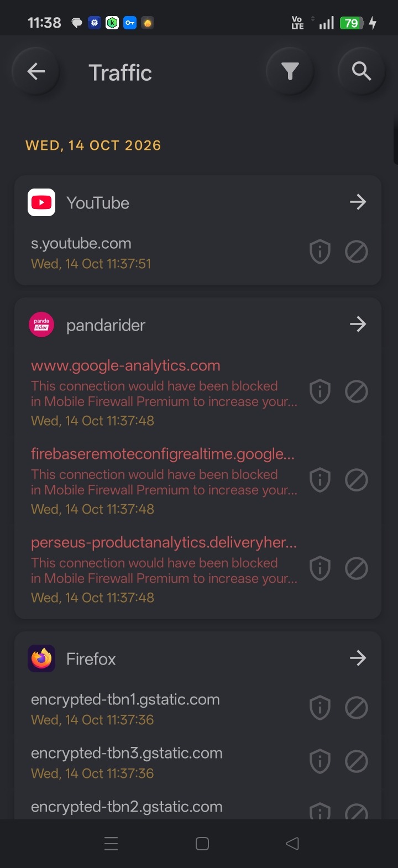Viewport: 398px width, 868px height.
Task: Block the firebaseremoteconfigrealtime connection
Action: (x=357, y=480)
